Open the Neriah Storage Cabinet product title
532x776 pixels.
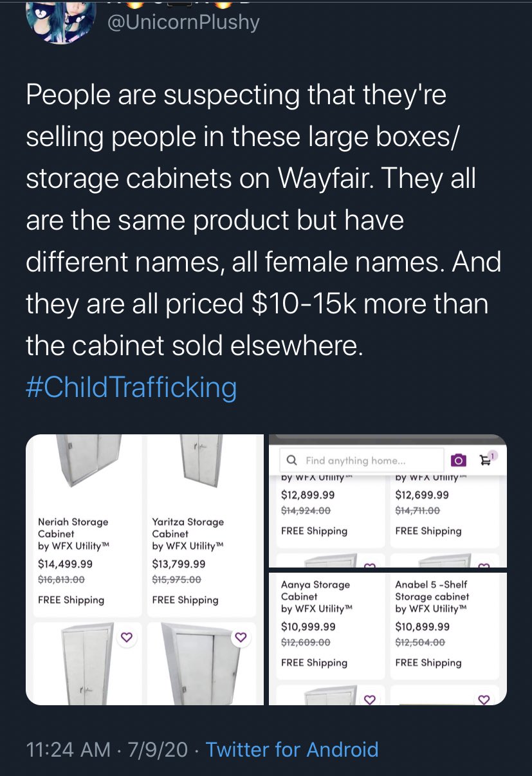click(x=73, y=528)
